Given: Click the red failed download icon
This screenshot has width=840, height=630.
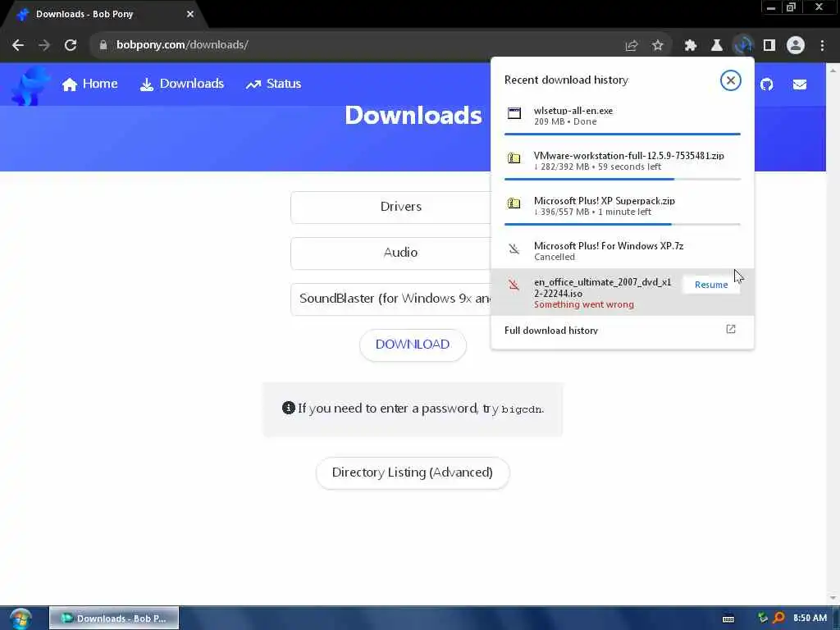Looking at the screenshot, I should [514, 285].
